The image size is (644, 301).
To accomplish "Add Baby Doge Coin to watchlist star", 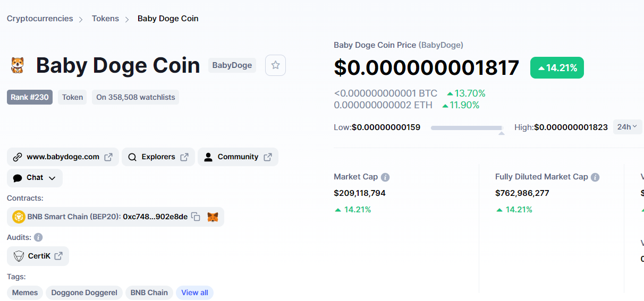I will (275, 65).
